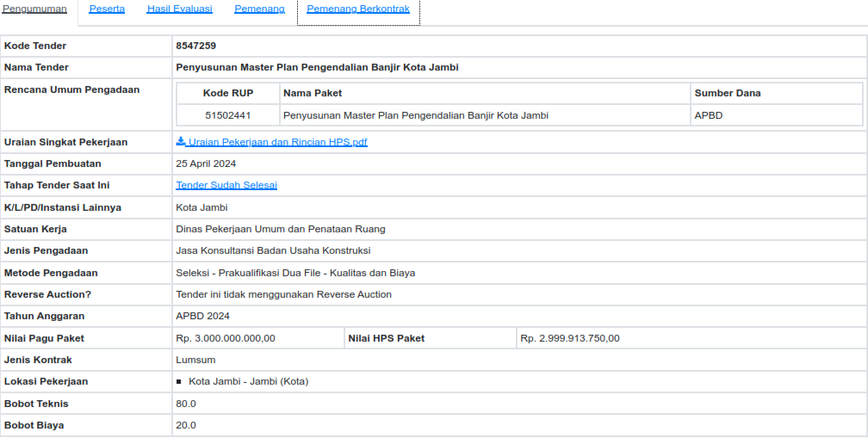Click the Kode RUP column header
868x438 pixels.
tap(228, 93)
